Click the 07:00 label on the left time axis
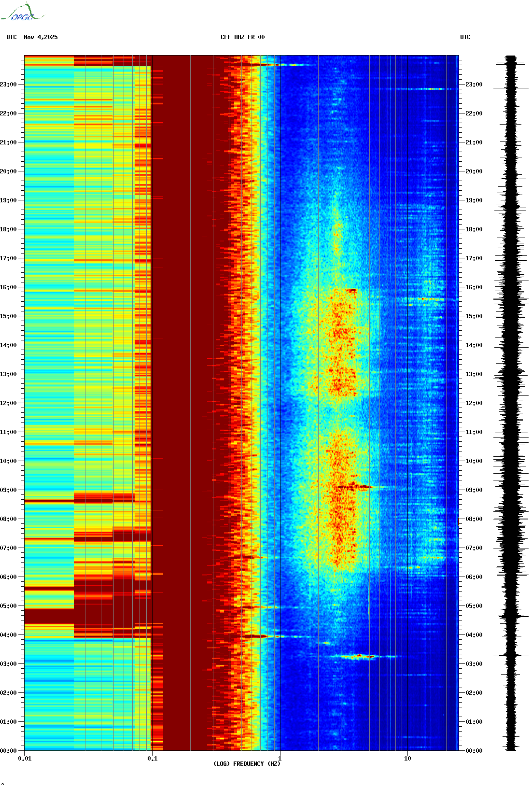The image size is (532, 789). [8, 548]
